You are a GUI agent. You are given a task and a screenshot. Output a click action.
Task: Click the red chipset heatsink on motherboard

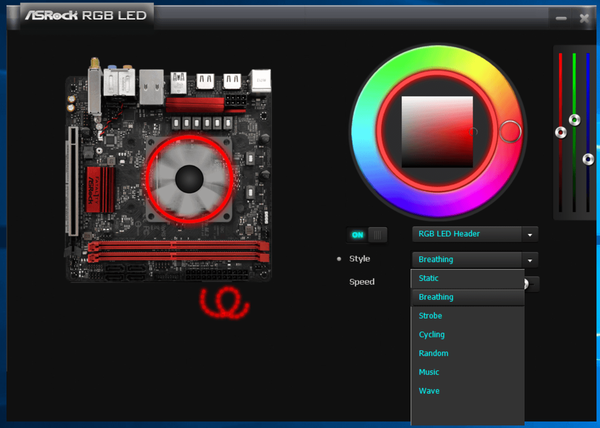[99, 187]
